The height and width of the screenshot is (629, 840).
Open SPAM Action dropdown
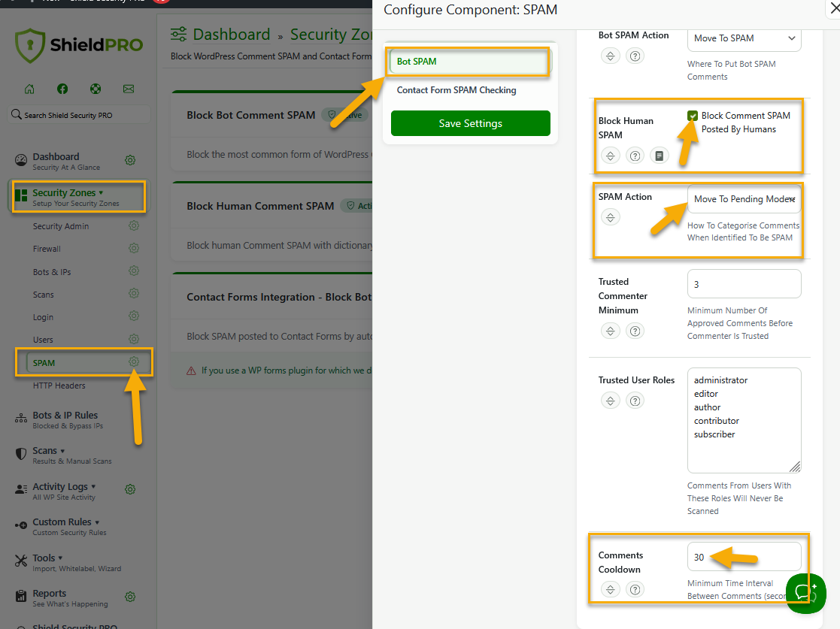click(744, 199)
